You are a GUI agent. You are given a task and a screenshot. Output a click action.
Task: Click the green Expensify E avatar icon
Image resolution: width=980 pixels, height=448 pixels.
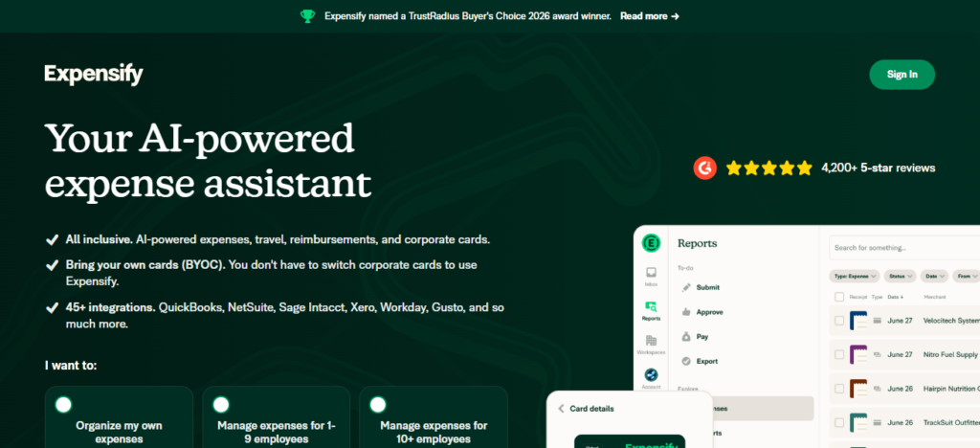click(x=651, y=243)
